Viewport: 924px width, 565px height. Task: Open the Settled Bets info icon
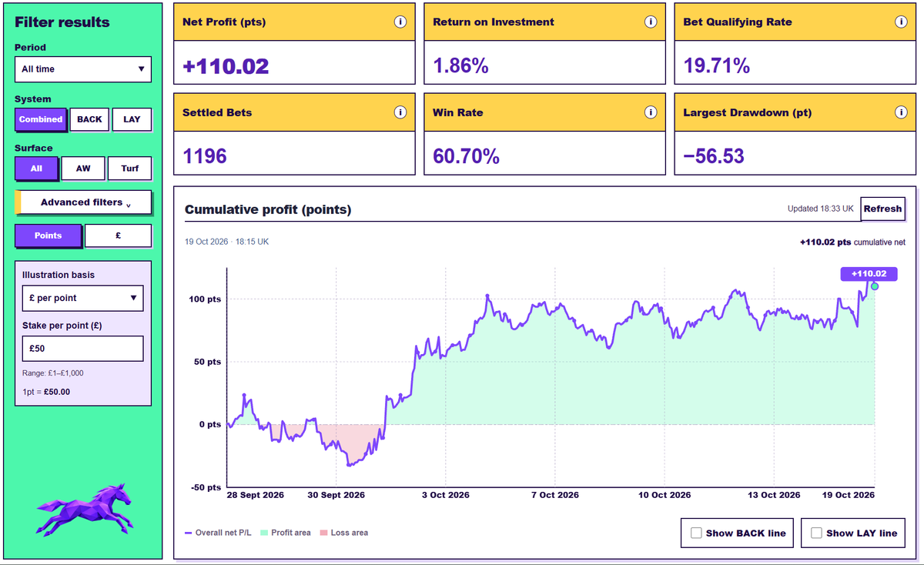click(x=400, y=112)
